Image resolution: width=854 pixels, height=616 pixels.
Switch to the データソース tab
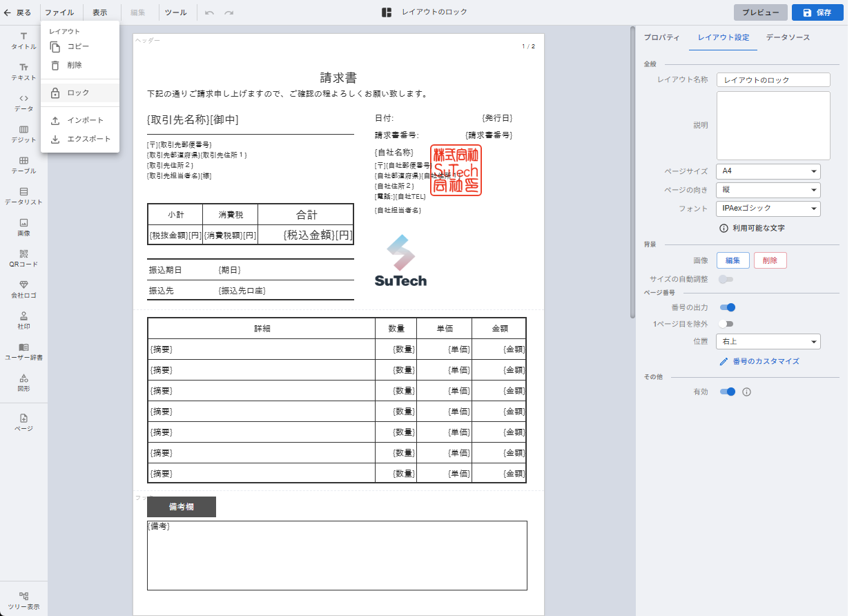(788, 37)
